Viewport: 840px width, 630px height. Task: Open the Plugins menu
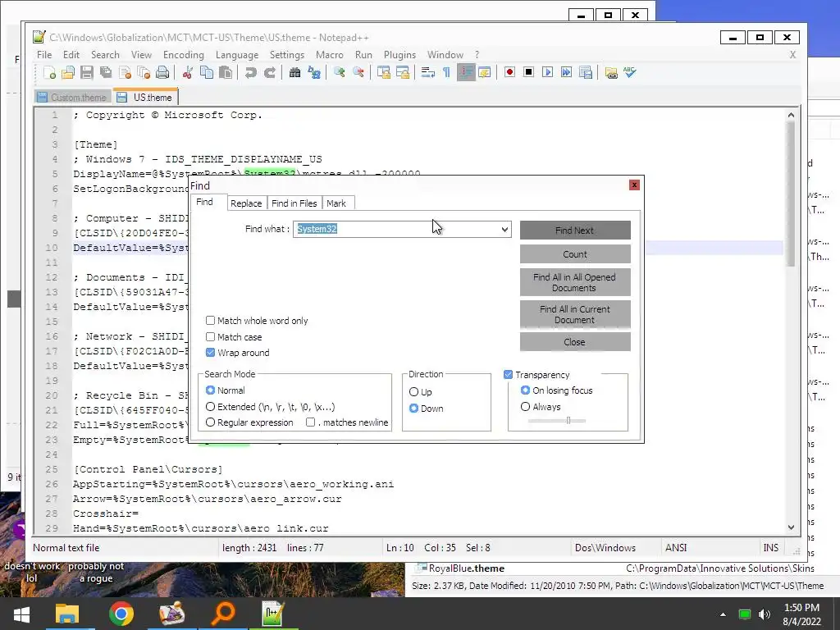pos(399,55)
